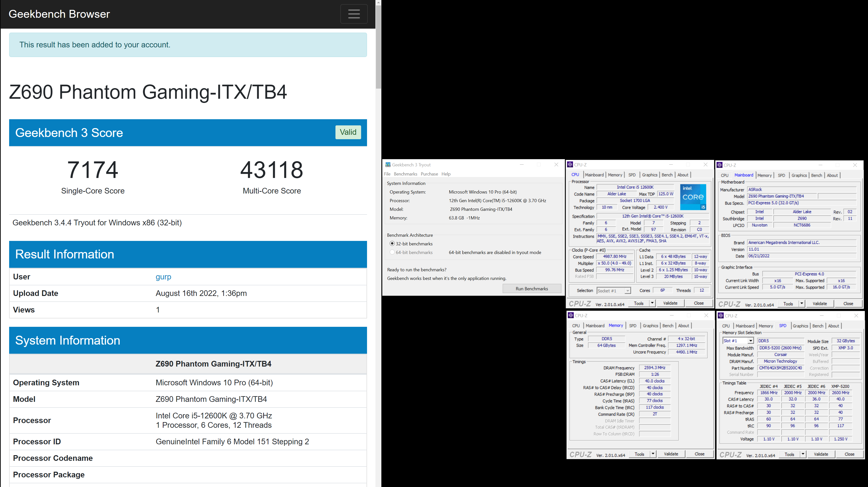
Task: Click the Uncore Frequency 4490.1 MHz value
Action: coord(687,352)
